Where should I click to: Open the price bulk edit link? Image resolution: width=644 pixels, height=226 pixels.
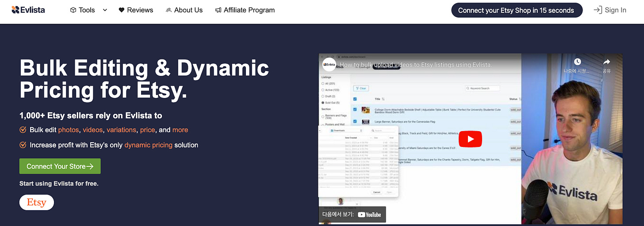pyautogui.click(x=148, y=130)
